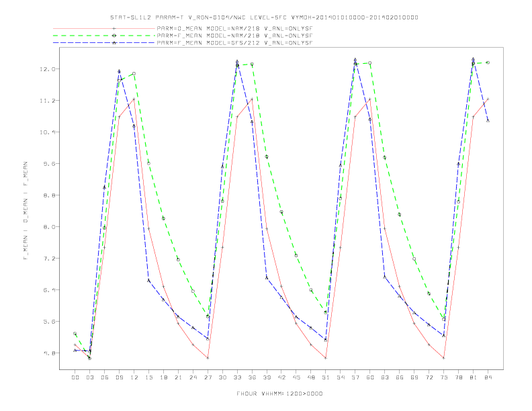Click x-axis forecast hour label 51

326,377
